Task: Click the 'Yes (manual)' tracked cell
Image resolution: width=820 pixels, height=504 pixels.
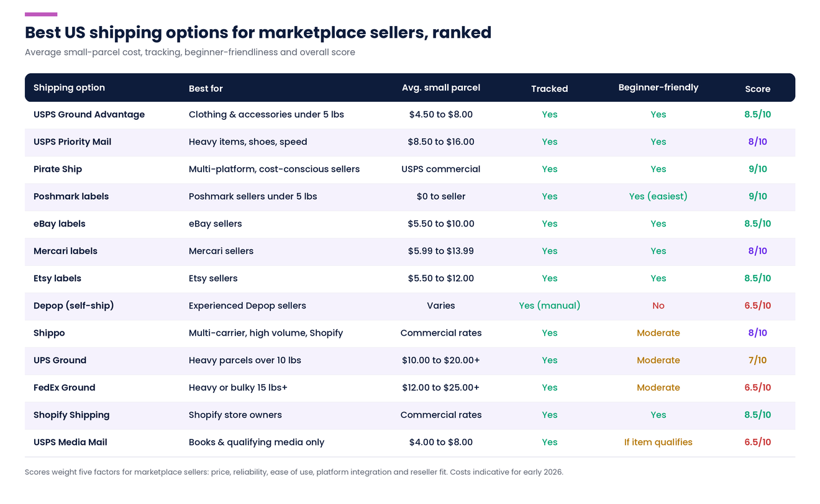Action: point(550,305)
